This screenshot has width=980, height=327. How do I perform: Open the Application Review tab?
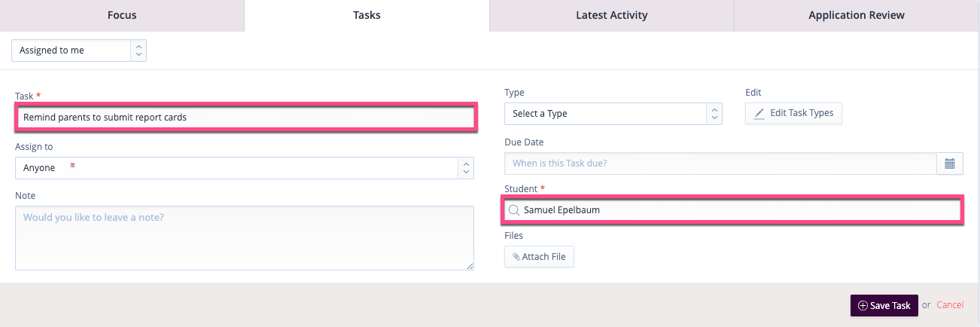pyautogui.click(x=857, y=15)
